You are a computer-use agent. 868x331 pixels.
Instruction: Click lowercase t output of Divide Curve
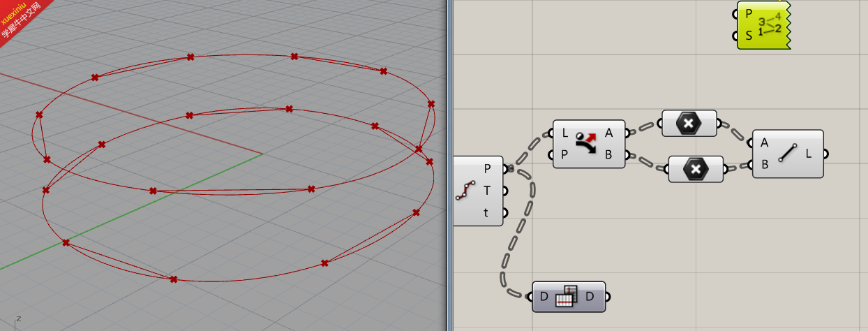pyautogui.click(x=487, y=213)
